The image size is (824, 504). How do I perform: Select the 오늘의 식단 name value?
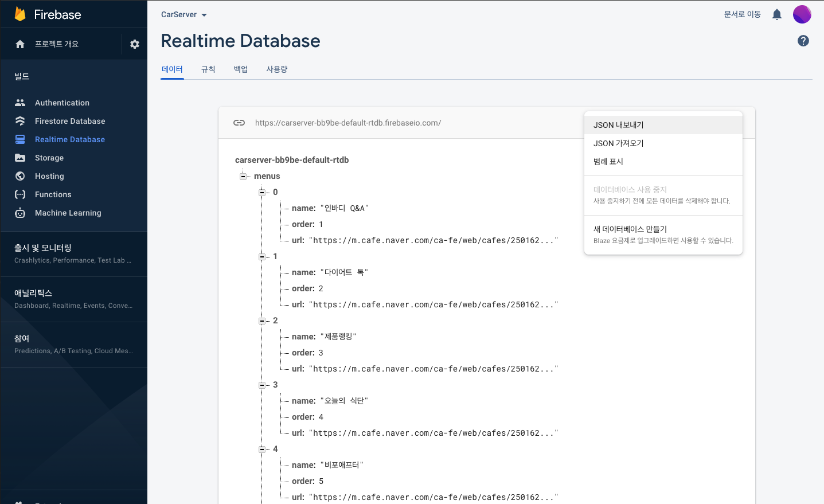[344, 401]
